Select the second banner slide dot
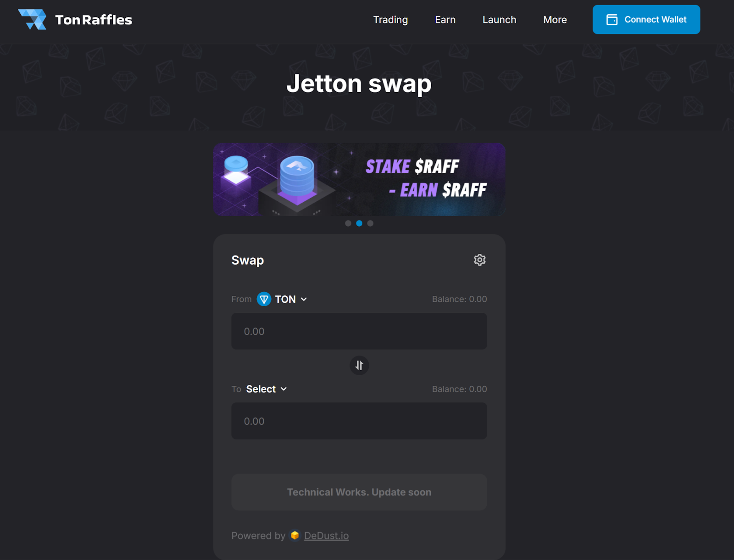Image resolution: width=734 pixels, height=560 pixels. coord(359,223)
